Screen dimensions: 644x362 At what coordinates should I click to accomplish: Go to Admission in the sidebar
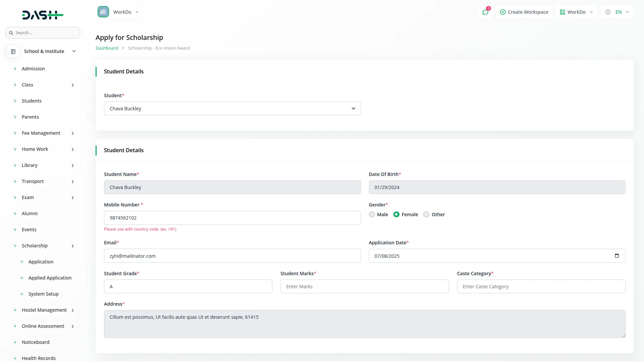tap(33, 69)
